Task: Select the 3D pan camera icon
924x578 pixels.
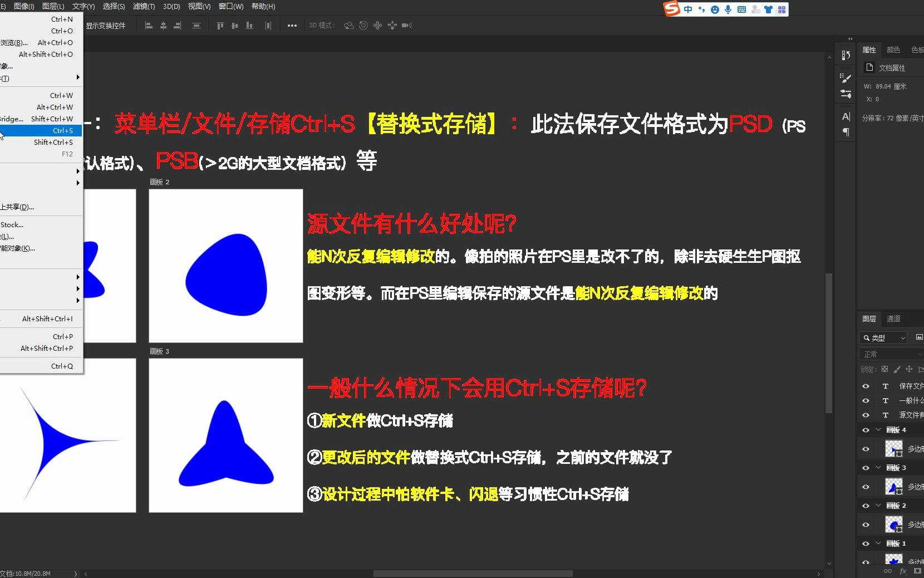Action: [x=378, y=26]
